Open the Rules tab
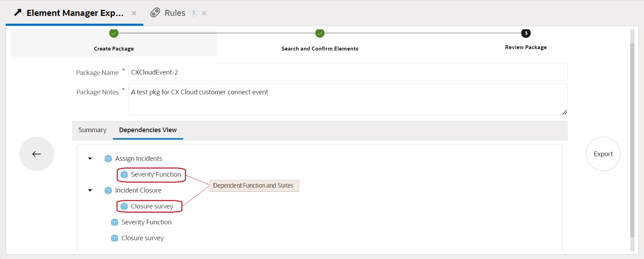 (x=175, y=13)
